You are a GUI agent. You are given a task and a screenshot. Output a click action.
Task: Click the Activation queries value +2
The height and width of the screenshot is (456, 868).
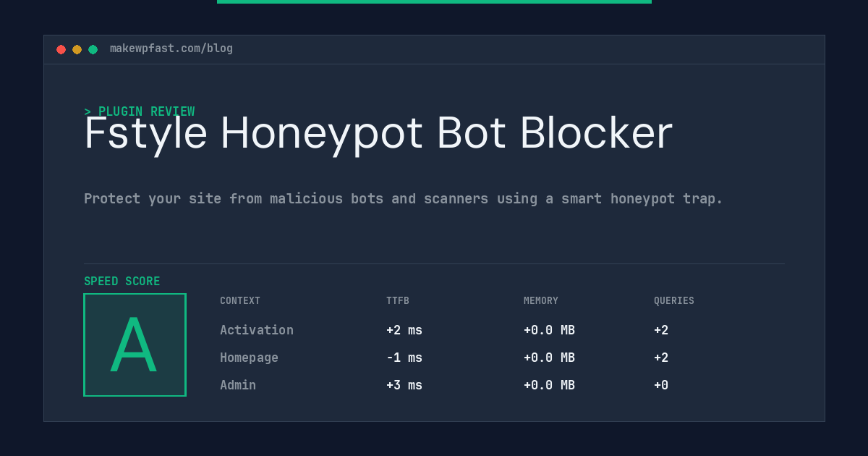pos(661,330)
